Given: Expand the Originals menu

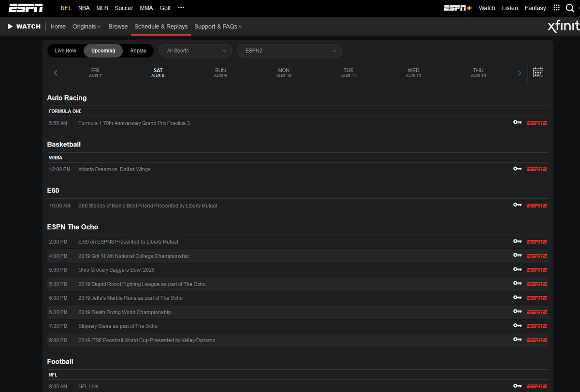Looking at the screenshot, I should (87, 27).
